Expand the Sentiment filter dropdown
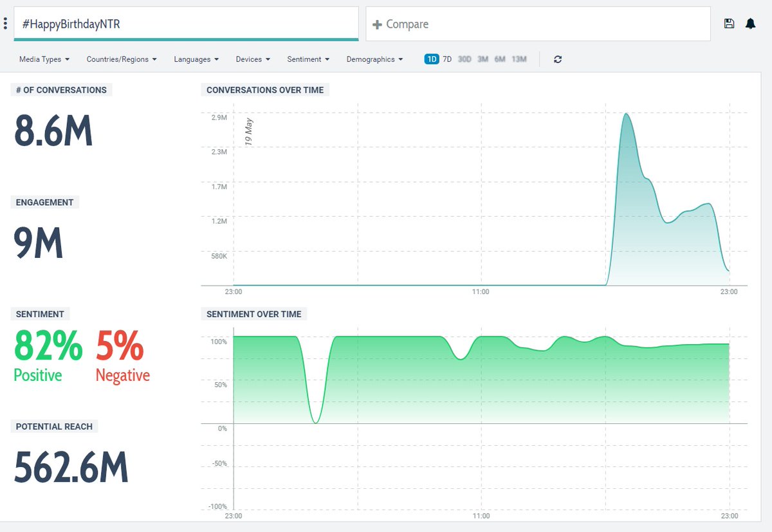The image size is (772, 532). click(x=308, y=59)
